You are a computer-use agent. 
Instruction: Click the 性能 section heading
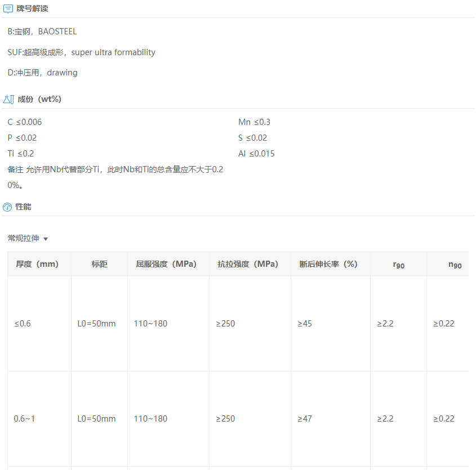point(23,207)
